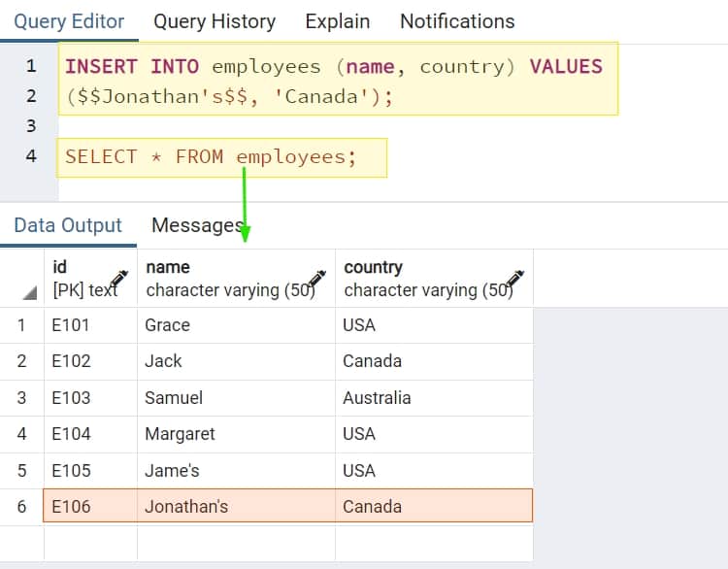
Task: Click the E101 id cell
Action: tap(90, 325)
